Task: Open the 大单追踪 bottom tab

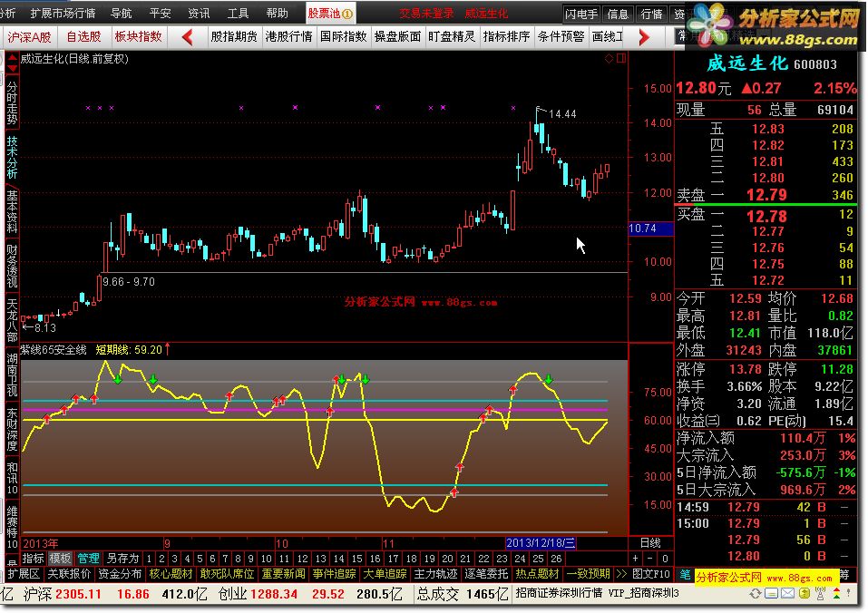Action: (x=385, y=574)
